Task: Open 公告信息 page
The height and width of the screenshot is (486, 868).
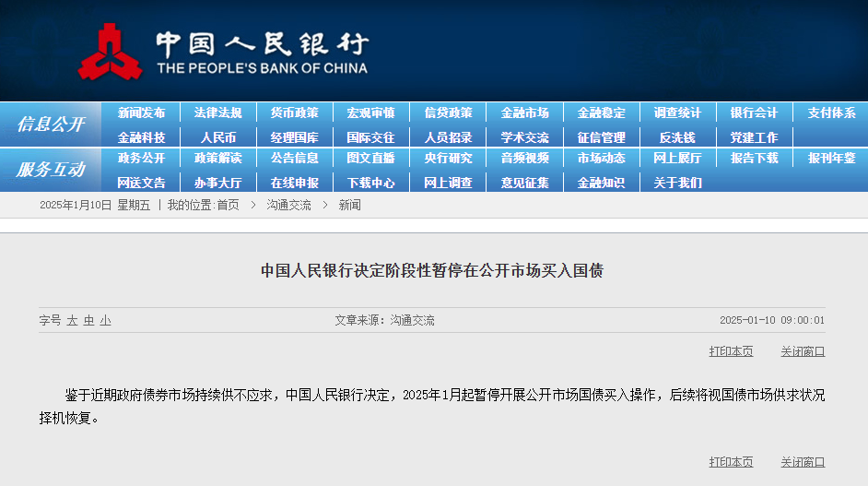Action: [295, 159]
